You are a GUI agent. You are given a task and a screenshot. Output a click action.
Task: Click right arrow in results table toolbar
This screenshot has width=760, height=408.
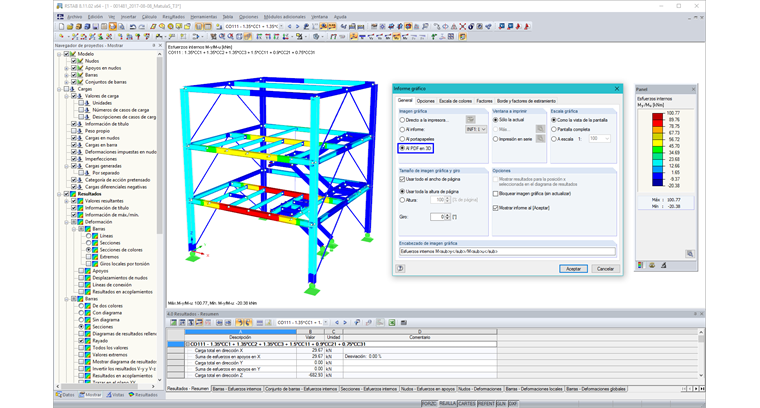345,323
